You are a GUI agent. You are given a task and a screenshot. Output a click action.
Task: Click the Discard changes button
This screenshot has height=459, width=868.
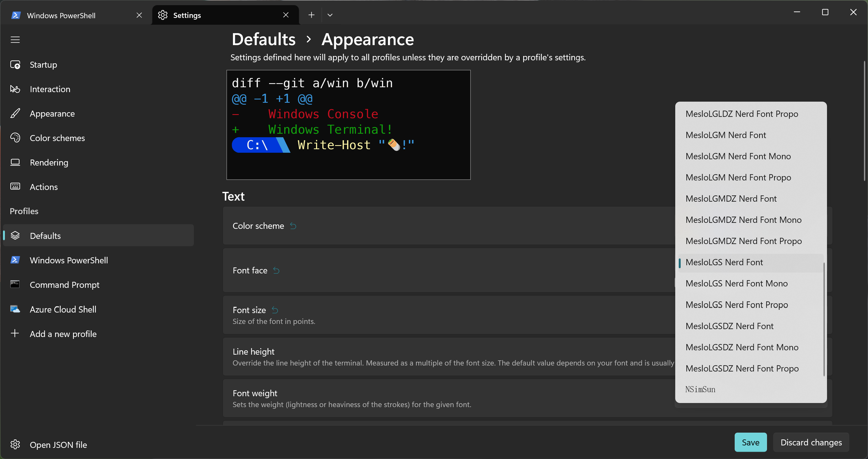point(811,442)
